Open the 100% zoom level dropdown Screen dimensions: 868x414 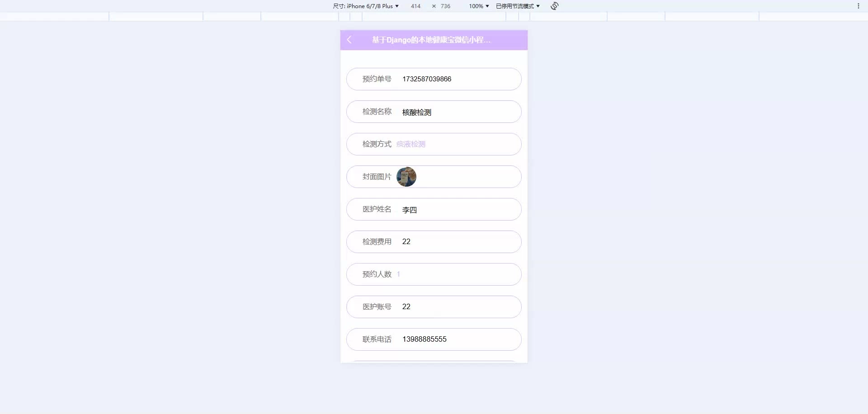pos(479,6)
